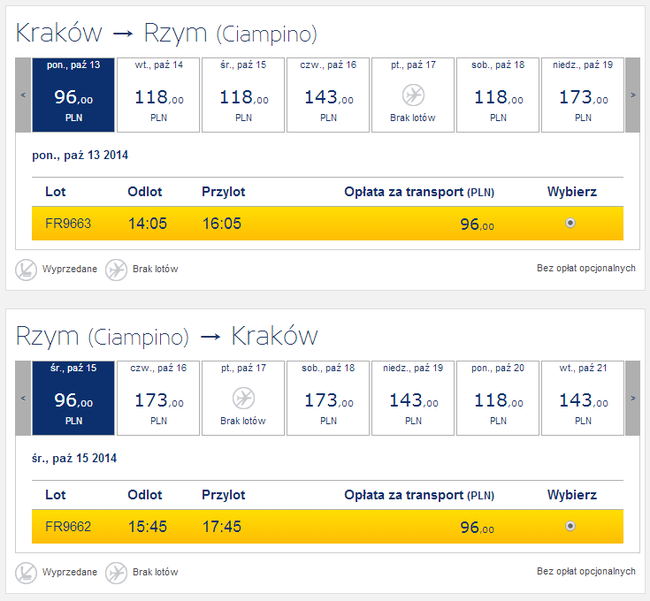Switch to the czw., paź 16 return date tab

pos(158,398)
